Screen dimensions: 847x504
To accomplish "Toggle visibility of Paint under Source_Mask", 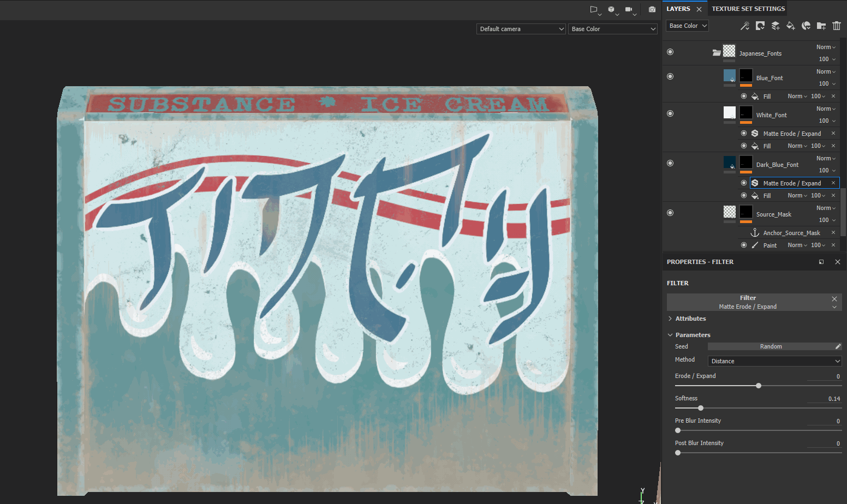I will (744, 245).
